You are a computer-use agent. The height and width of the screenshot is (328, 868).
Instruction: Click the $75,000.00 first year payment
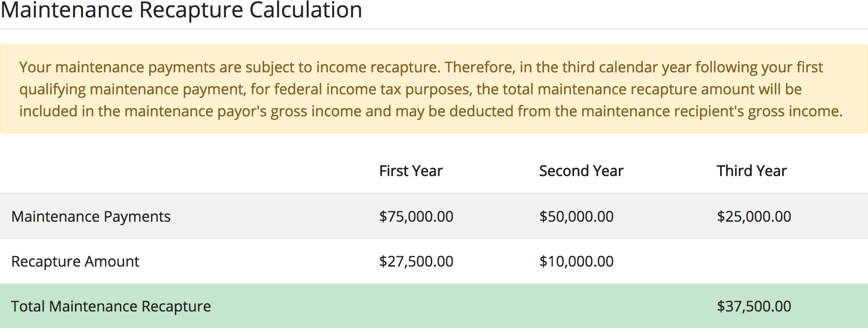416,216
